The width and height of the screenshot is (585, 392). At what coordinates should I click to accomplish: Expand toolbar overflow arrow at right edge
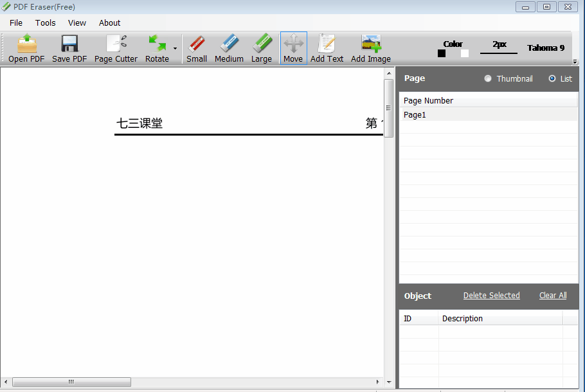click(x=575, y=62)
